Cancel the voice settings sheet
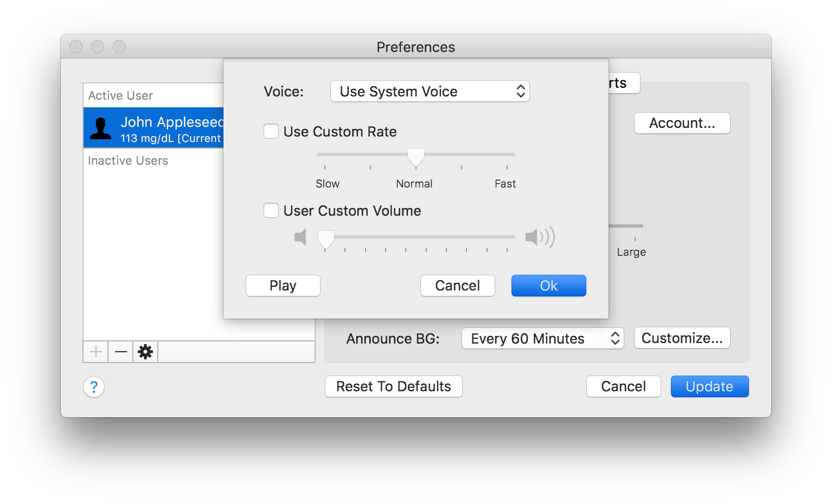The width and height of the screenshot is (832, 504). 457,286
